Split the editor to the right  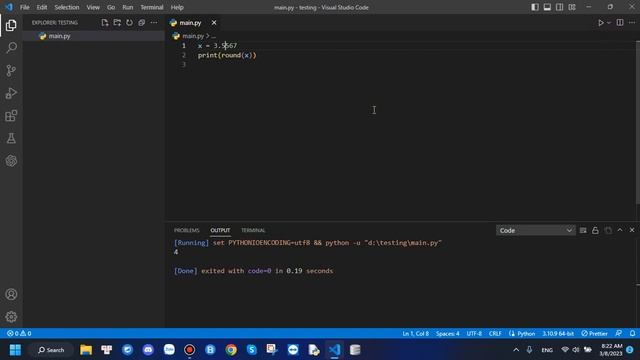click(620, 23)
